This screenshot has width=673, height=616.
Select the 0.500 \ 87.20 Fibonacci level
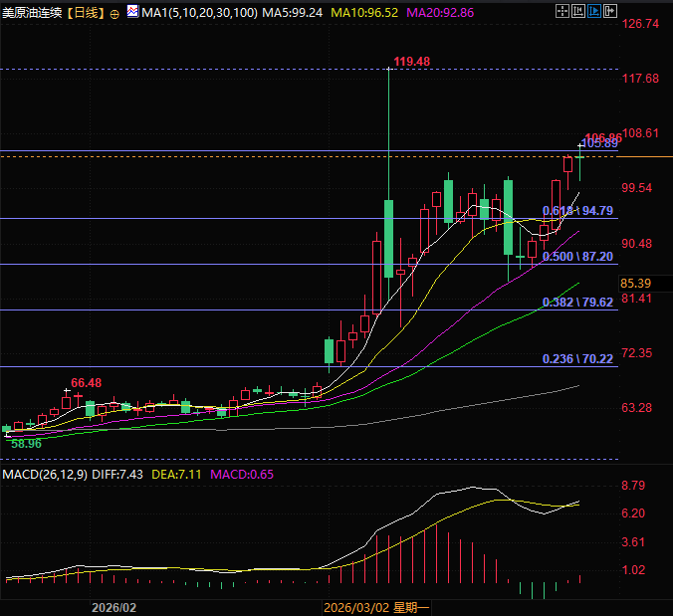click(577, 257)
